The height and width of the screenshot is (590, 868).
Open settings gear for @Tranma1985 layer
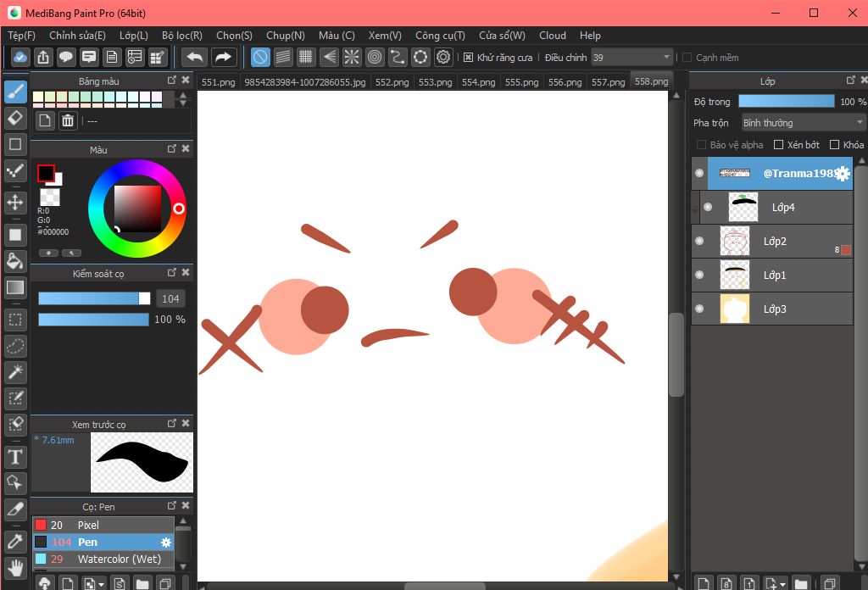[x=842, y=174]
